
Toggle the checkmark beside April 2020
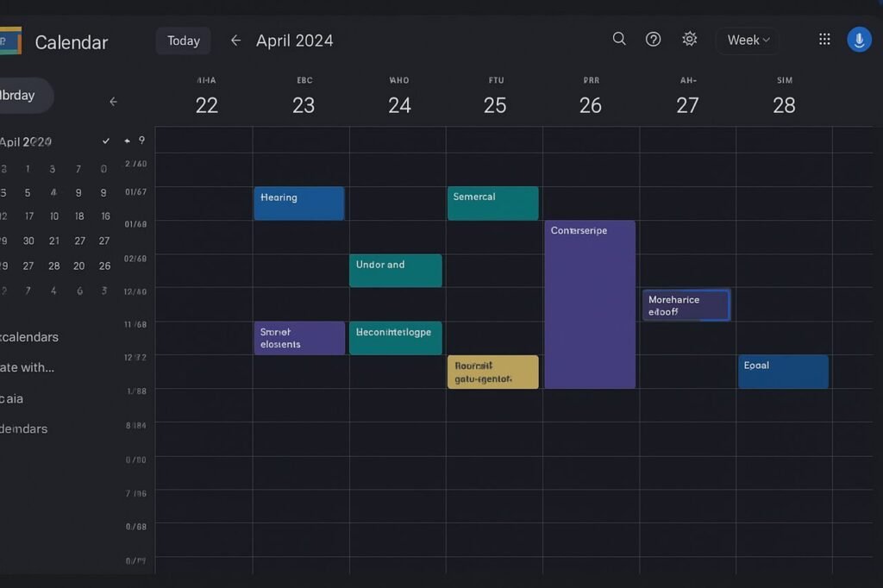pyautogui.click(x=105, y=139)
